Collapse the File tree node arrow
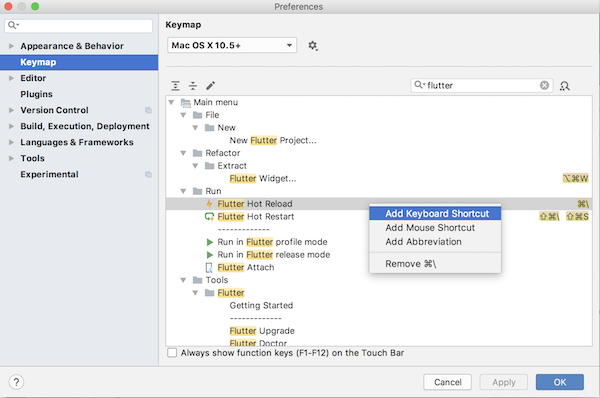This screenshot has width=600, height=398. [183, 115]
